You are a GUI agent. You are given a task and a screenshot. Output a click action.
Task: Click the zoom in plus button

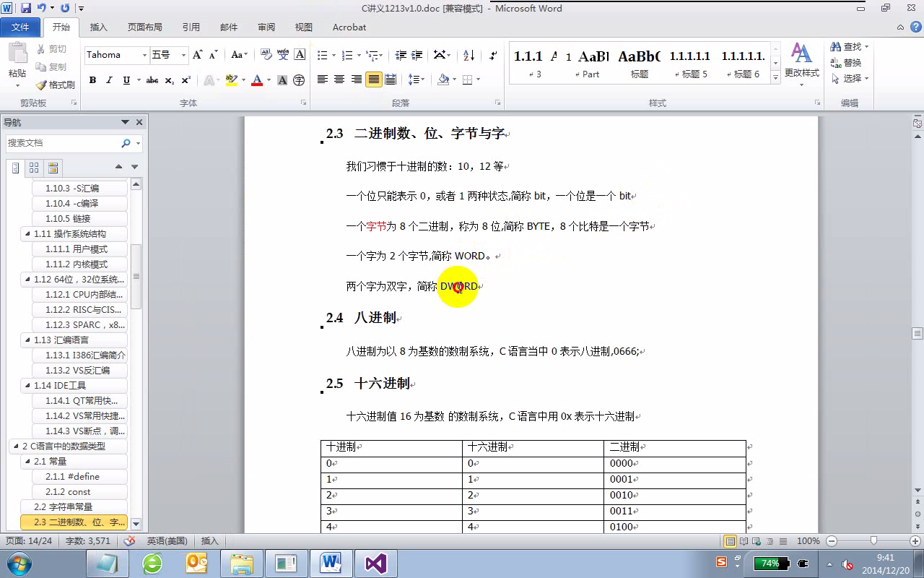coord(915,540)
